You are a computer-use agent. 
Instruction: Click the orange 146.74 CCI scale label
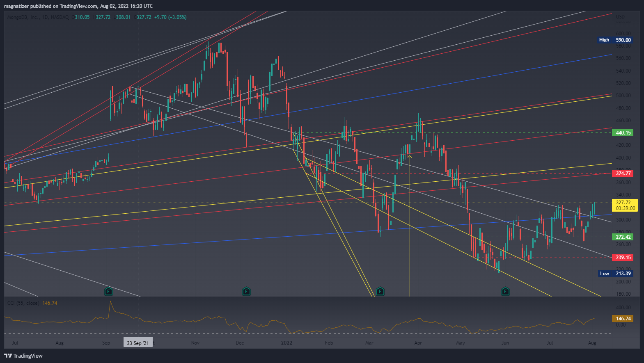click(623, 319)
